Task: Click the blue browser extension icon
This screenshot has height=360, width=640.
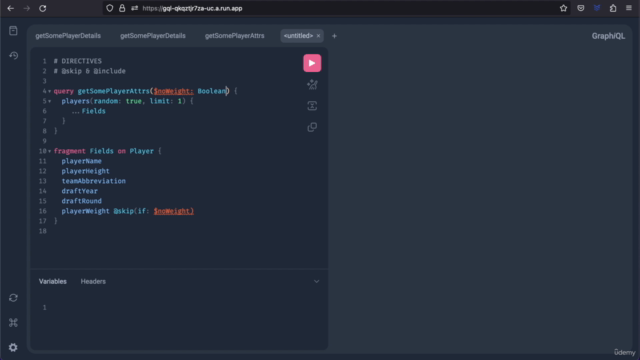Action: (x=597, y=8)
